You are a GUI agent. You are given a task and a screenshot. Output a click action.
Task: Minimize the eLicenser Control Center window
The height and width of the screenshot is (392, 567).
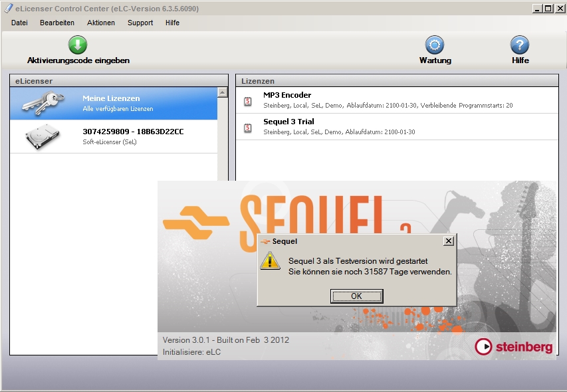pyautogui.click(x=537, y=9)
